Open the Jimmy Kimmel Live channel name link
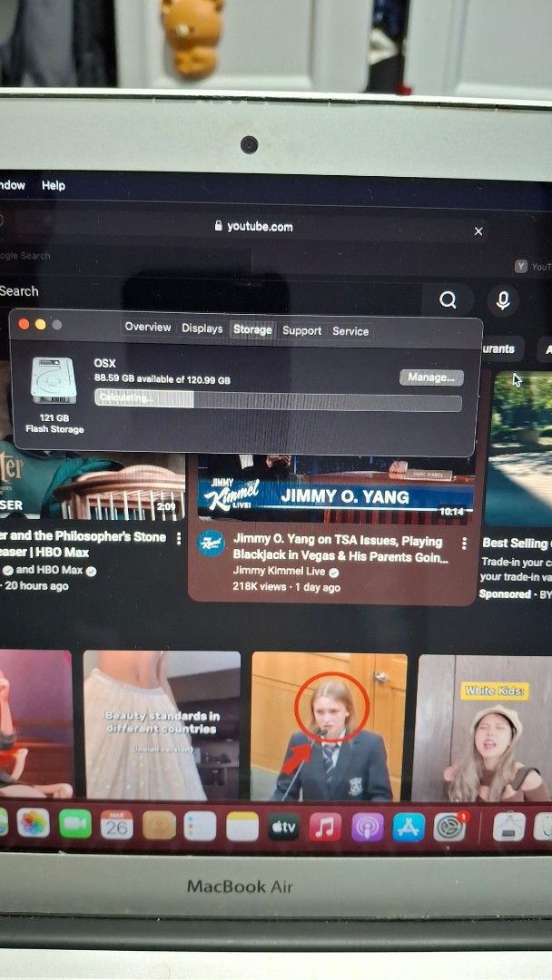Screen dimensions: 552x980 coord(279,572)
